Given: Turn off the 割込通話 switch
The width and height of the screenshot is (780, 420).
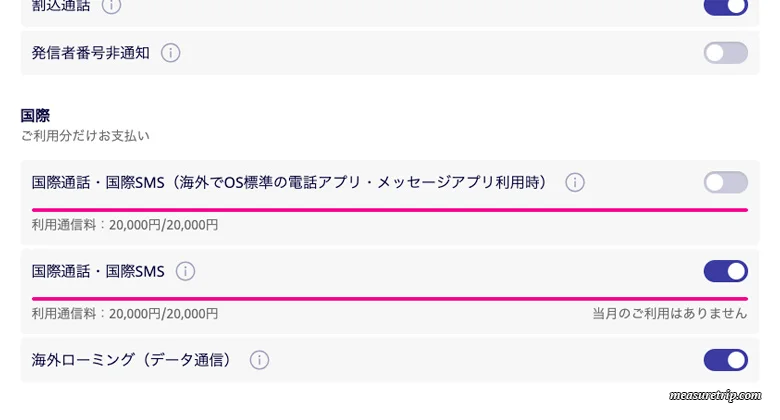Looking at the screenshot, I should [726, 7].
